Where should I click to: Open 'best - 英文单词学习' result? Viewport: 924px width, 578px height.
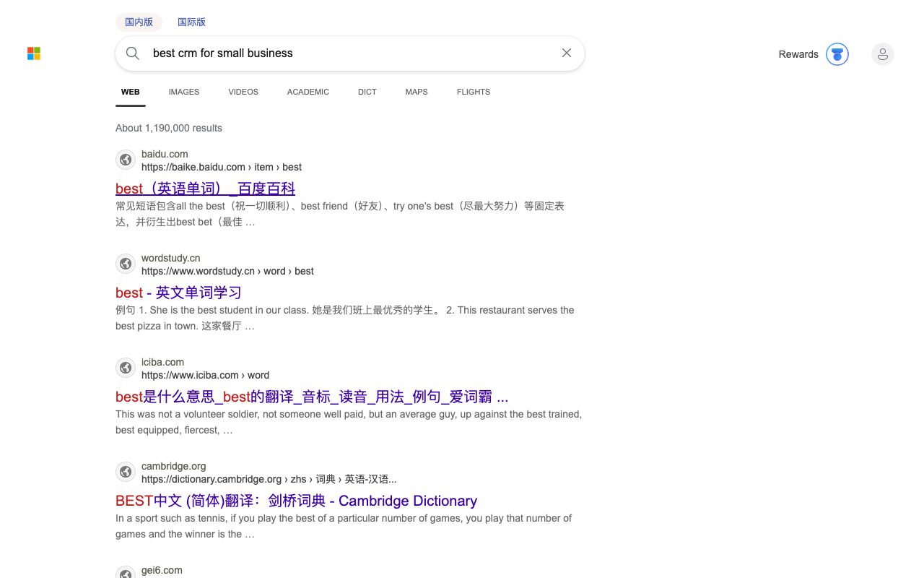pyautogui.click(x=178, y=293)
